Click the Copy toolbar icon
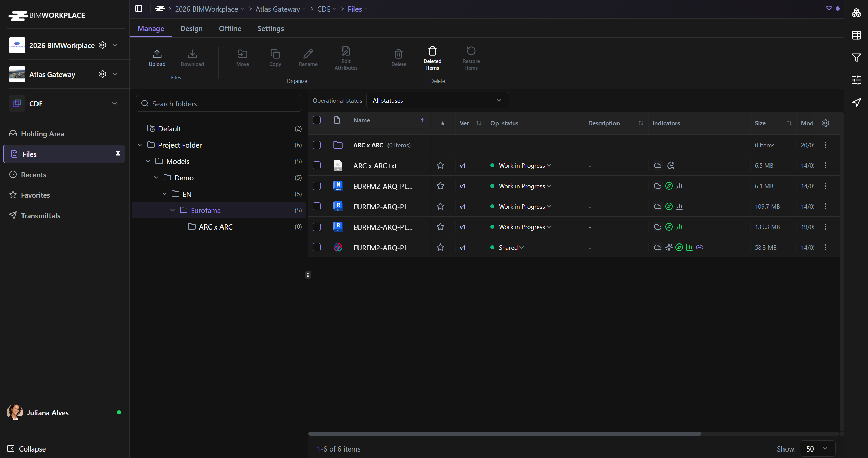Image resolution: width=868 pixels, height=458 pixels. (x=275, y=54)
